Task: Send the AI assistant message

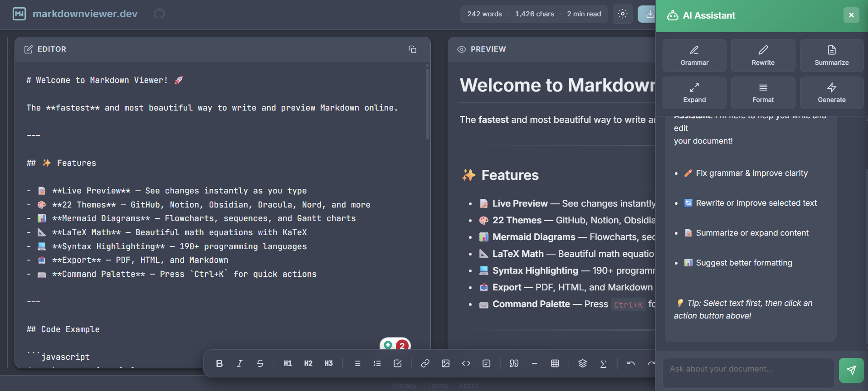Action: tap(851, 370)
